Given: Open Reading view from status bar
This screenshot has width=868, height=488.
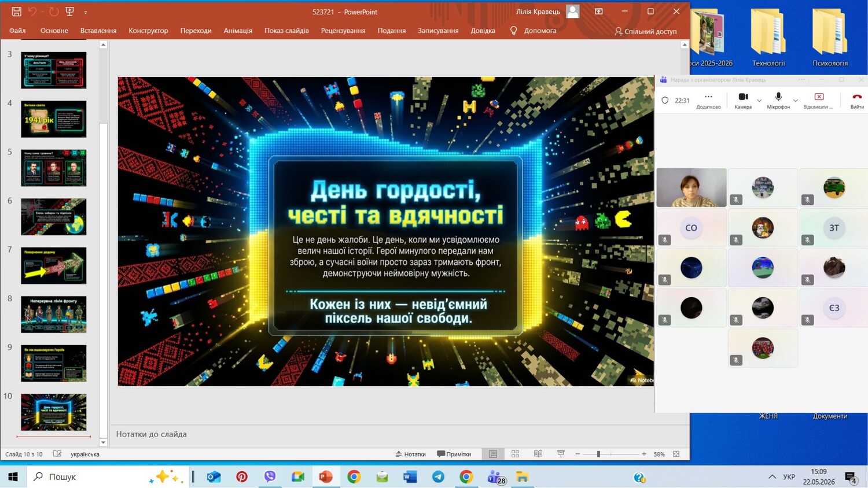Looking at the screenshot, I should click(x=538, y=454).
